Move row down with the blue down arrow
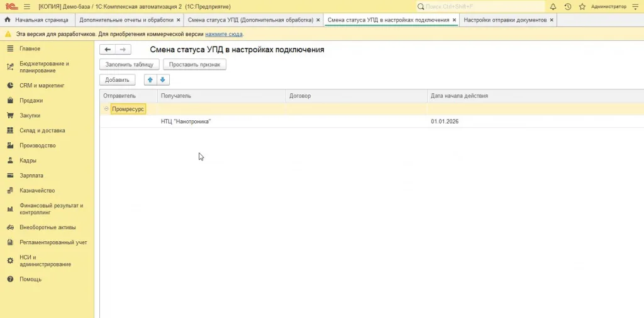Viewport: 644px width, 318px height. pos(163,80)
